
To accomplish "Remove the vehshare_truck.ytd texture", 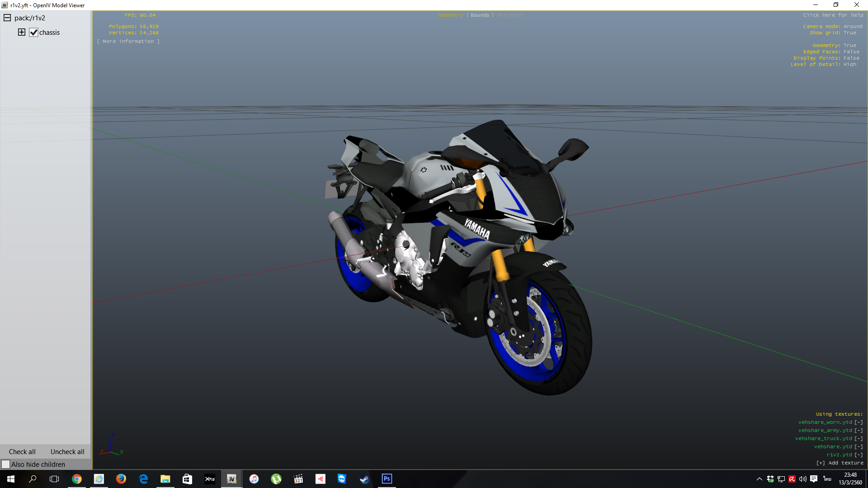I will pos(859,439).
